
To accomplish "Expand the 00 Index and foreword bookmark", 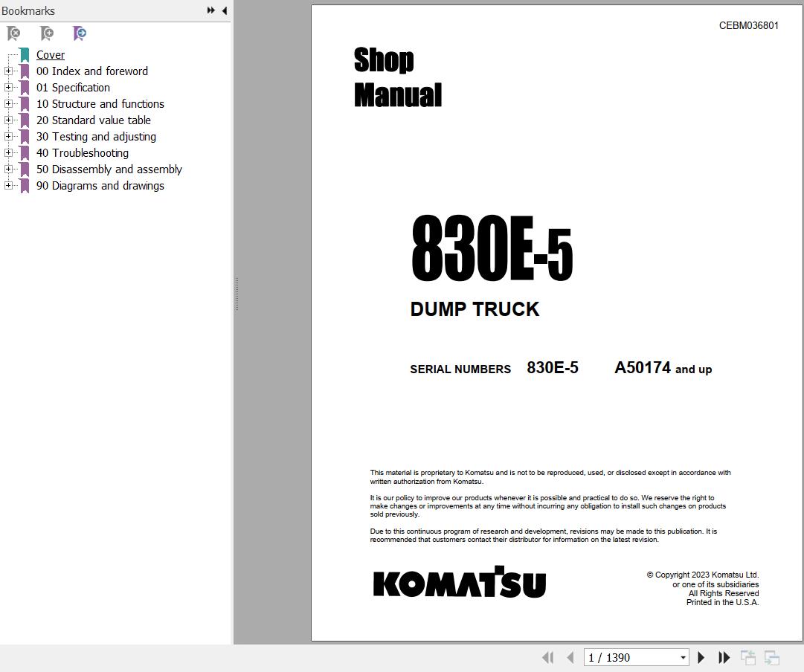I will point(8,71).
